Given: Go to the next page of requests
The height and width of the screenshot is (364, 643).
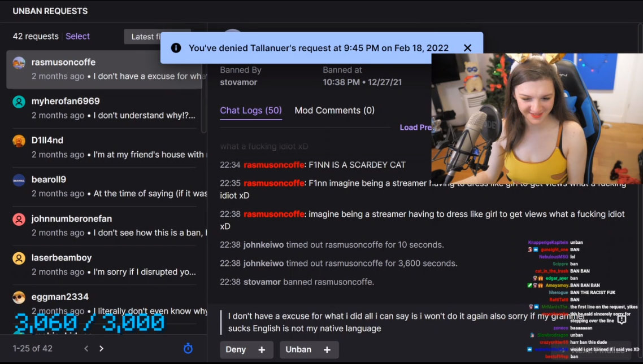Looking at the screenshot, I should click(101, 348).
